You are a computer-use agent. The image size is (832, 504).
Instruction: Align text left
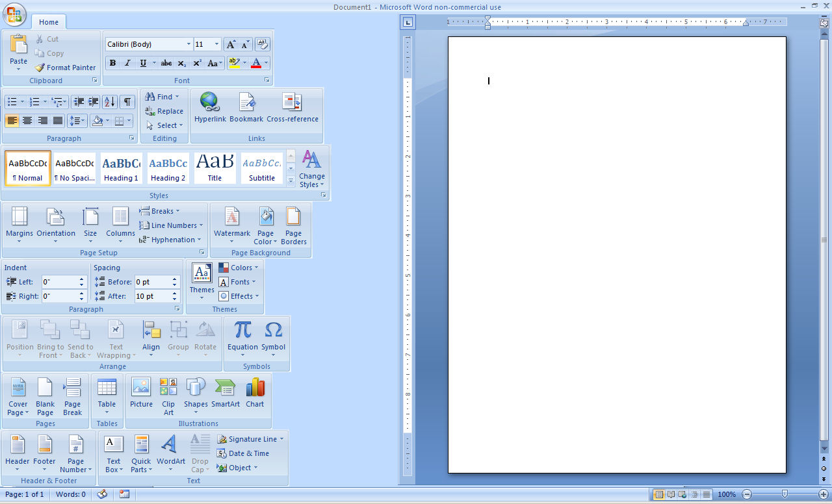(12, 120)
